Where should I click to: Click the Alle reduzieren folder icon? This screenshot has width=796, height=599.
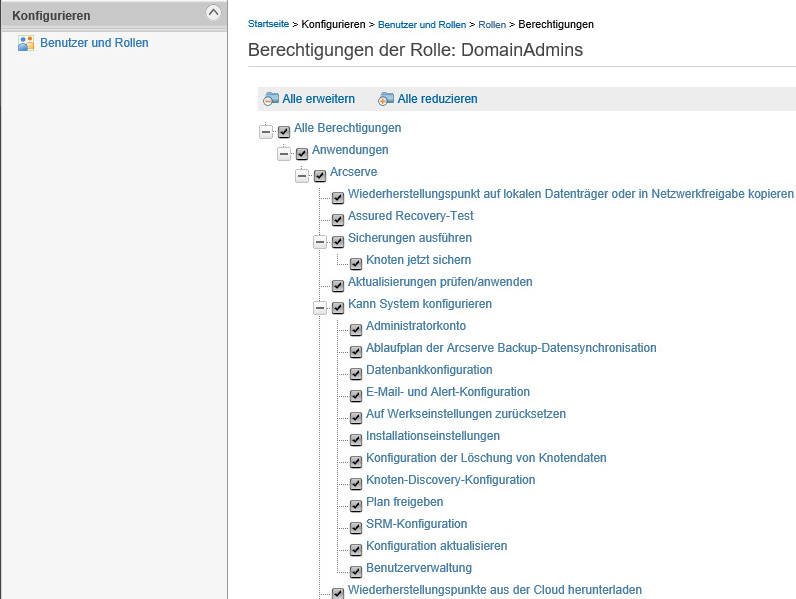tap(386, 99)
